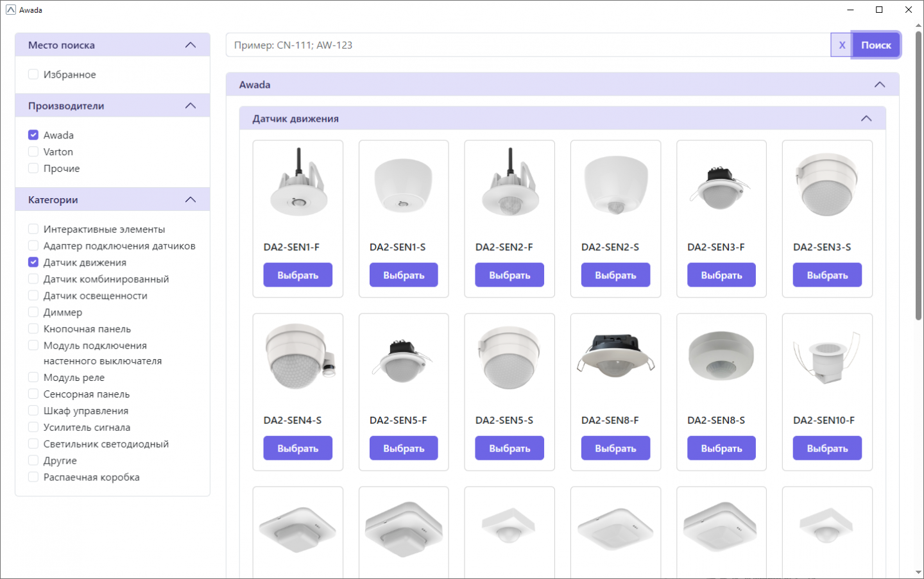Click the DA2-SEN5-S sensor image
Screen dimensions: 924x579
[509, 358]
